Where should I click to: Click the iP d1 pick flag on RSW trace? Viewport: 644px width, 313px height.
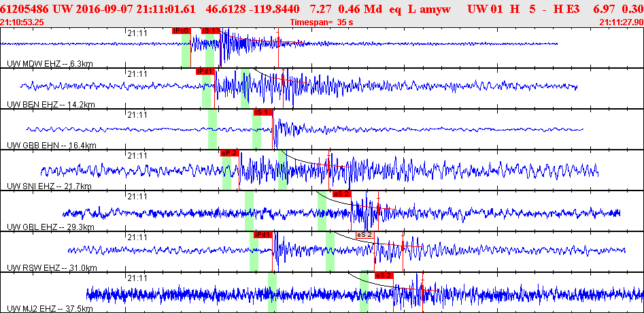click(x=262, y=235)
